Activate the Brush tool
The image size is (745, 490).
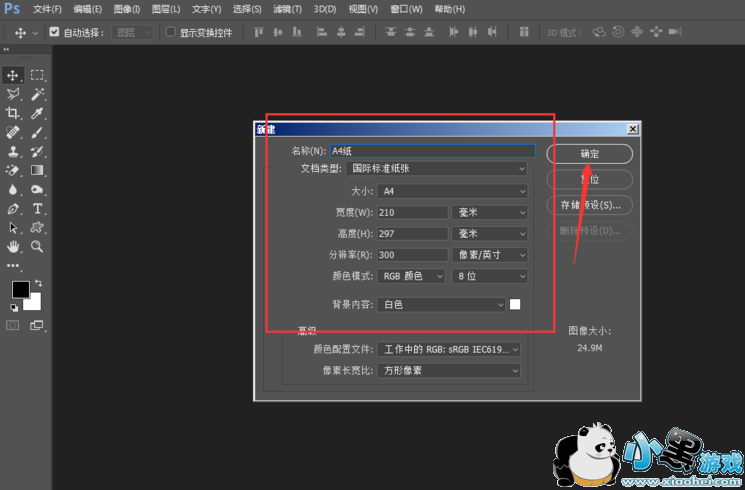pos(37,132)
